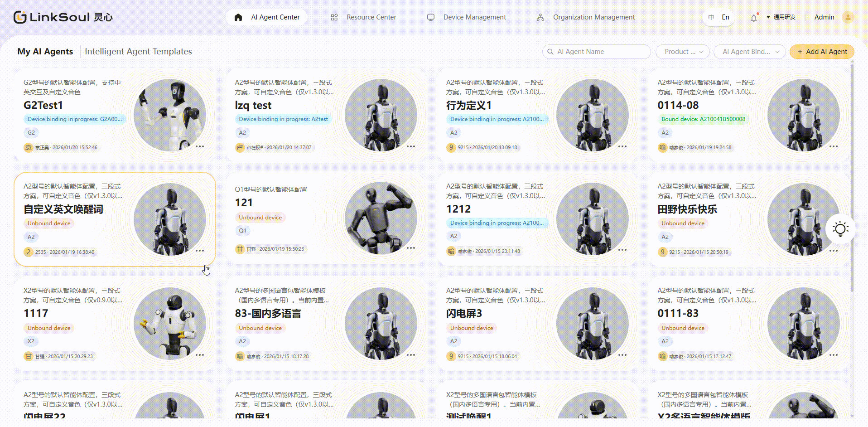Click the 1117 robot thumbnail
Viewport: 868px width, 427px height.
point(169,324)
